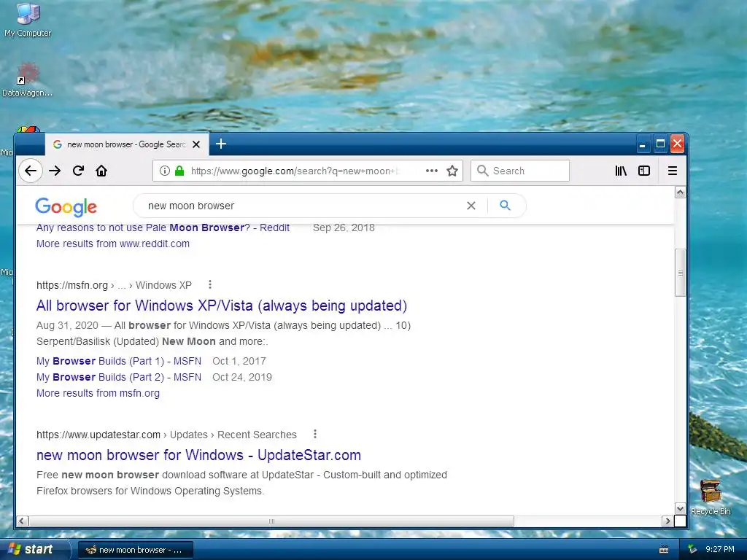Click the 'https://www.updatestar.com' breadcrumb text
747x560 pixels.
click(x=98, y=435)
